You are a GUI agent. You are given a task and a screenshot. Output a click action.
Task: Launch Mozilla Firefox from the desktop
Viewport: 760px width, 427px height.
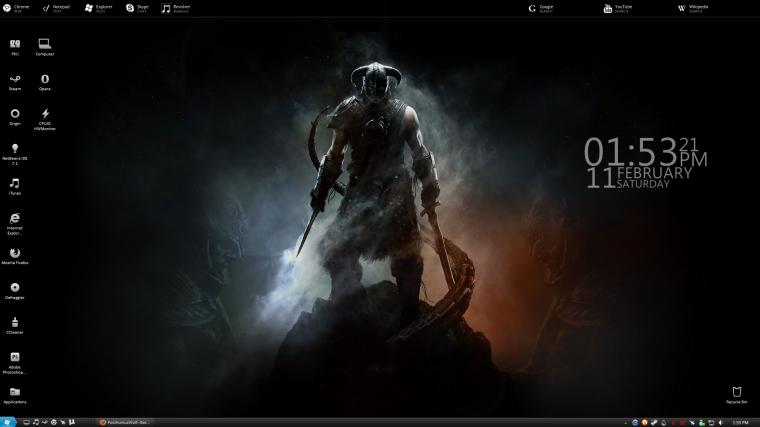(x=15, y=256)
